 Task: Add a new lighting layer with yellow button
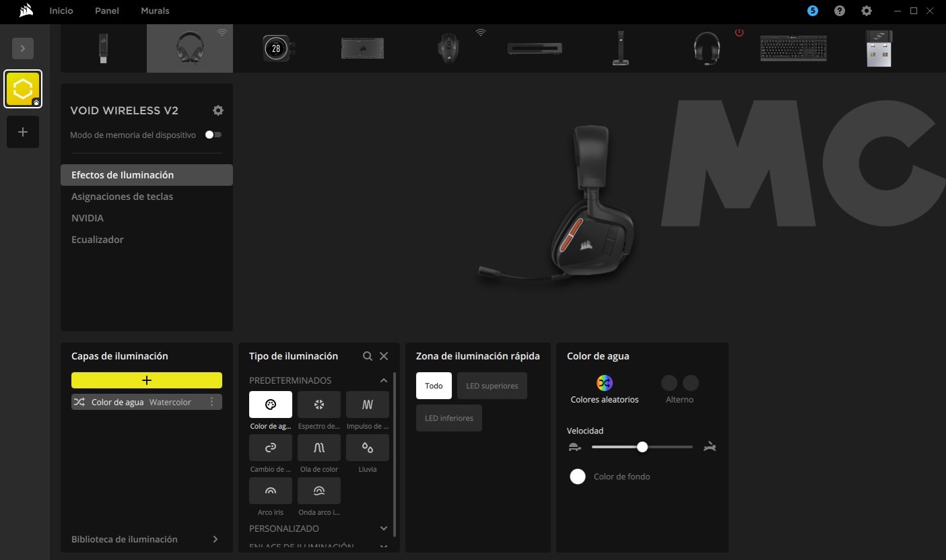[147, 380]
